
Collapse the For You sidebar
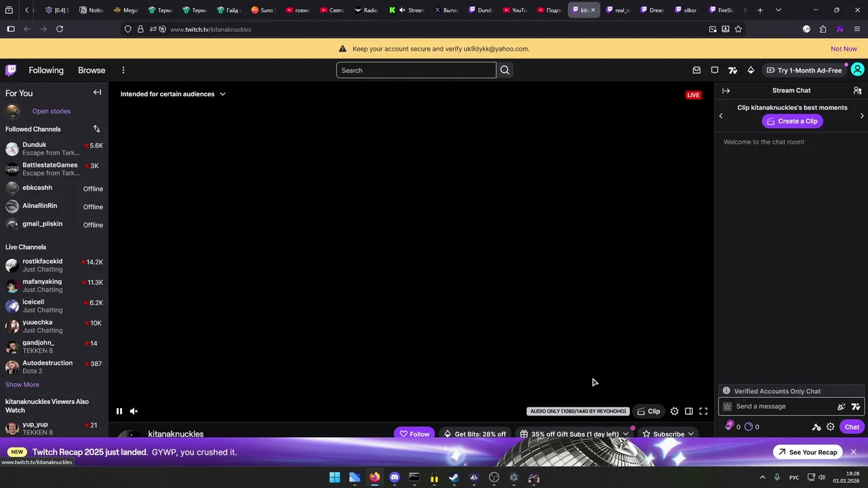97,93
